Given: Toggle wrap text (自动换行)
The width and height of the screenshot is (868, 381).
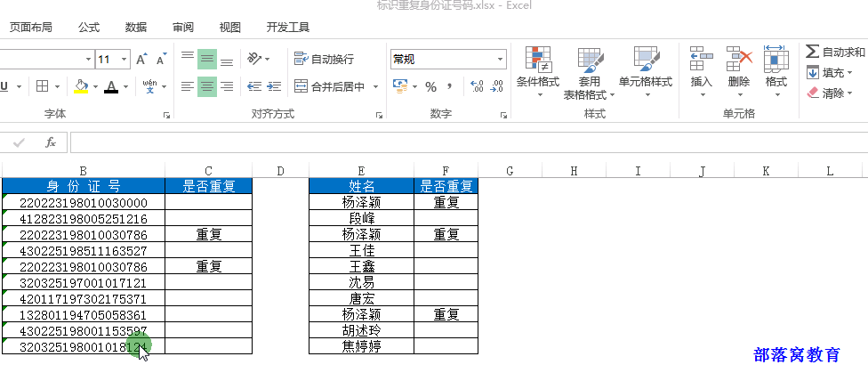Looking at the screenshot, I should [324, 59].
